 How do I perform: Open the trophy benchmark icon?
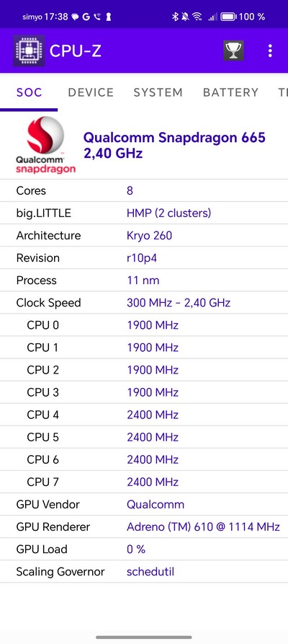coord(233,51)
